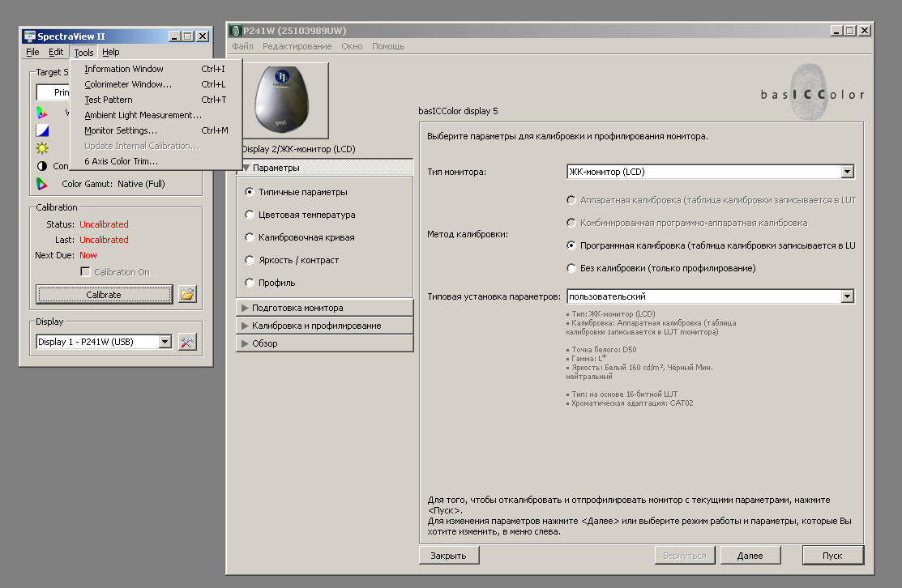Select Цветовая температура option
Image resolution: width=902 pixels, height=588 pixels.
tap(249, 215)
